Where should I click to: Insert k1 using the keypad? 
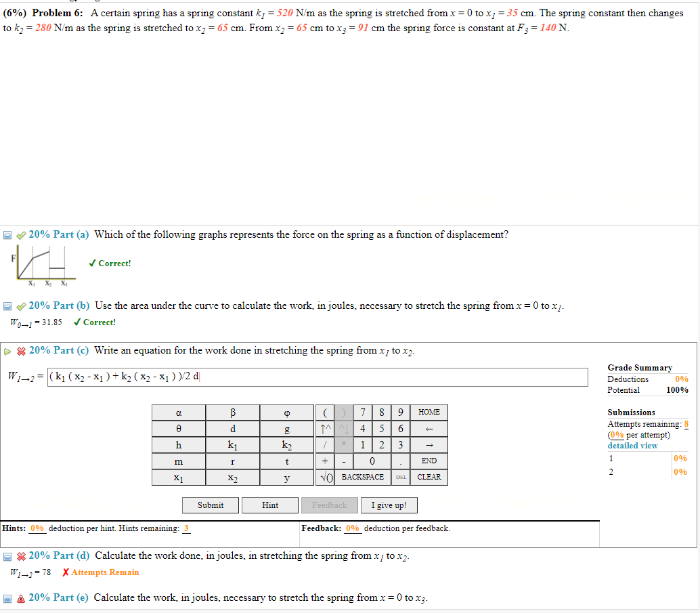point(232,445)
